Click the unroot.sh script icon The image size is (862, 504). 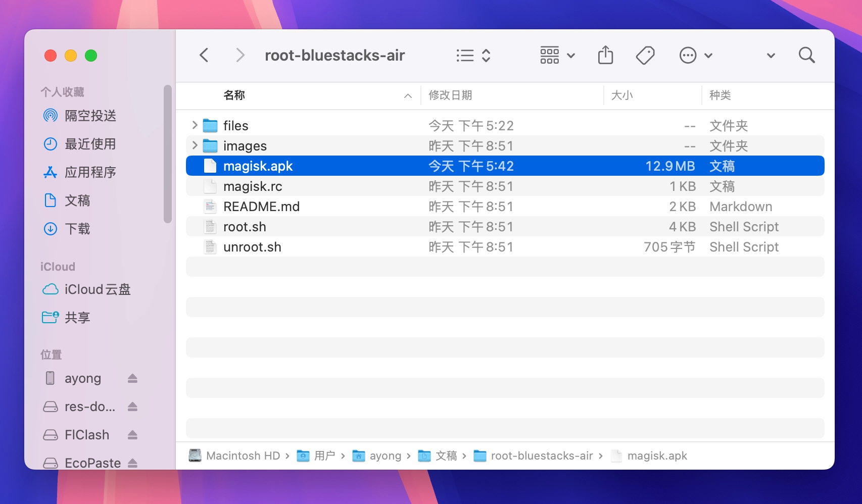click(x=210, y=246)
